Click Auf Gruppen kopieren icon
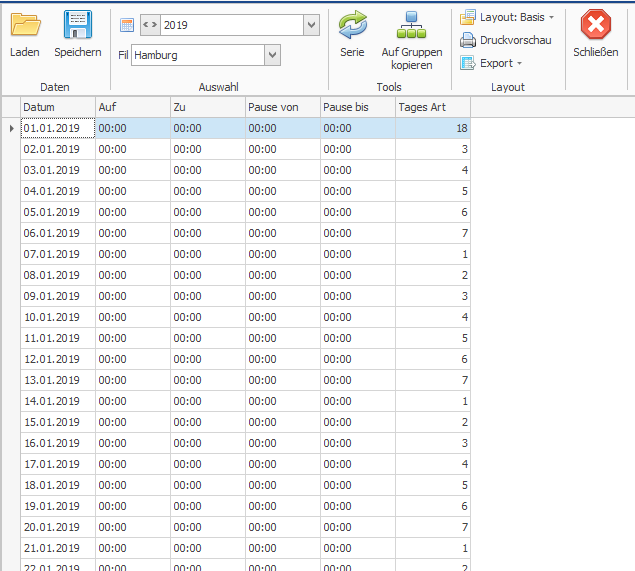The width and height of the screenshot is (635, 571). pyautogui.click(x=411, y=26)
